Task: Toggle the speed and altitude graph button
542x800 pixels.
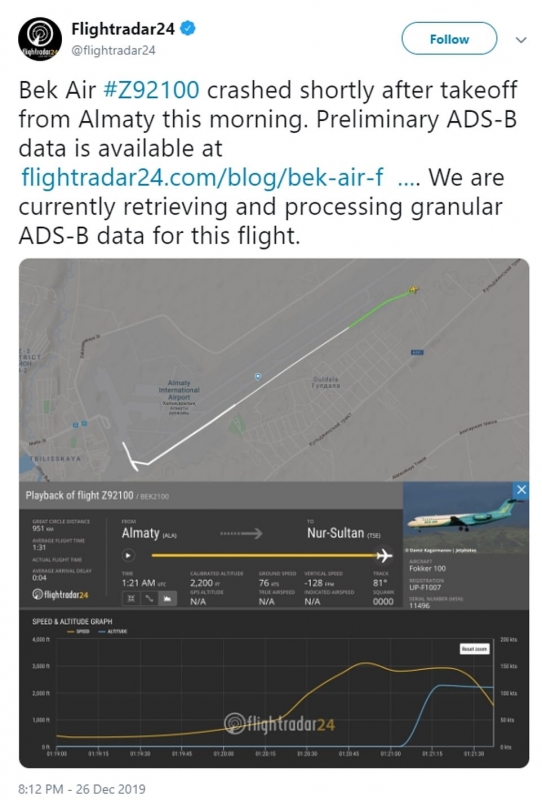Action: coord(167,598)
